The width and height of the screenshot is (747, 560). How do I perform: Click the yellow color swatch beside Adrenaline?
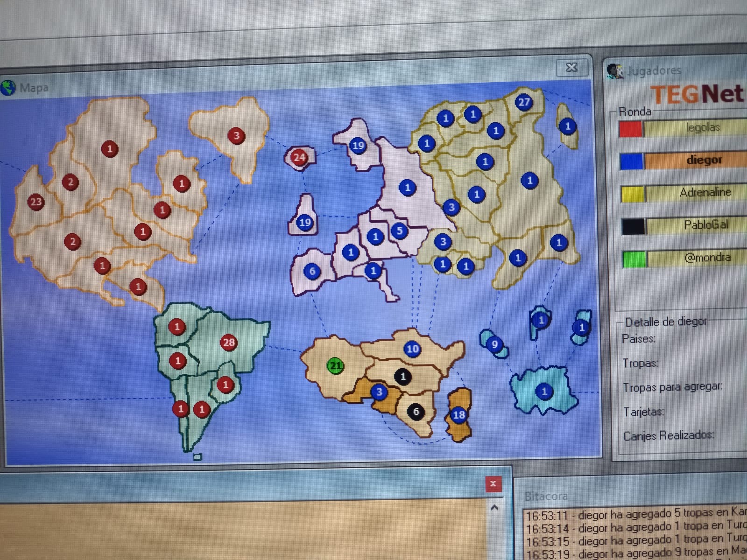[632, 194]
